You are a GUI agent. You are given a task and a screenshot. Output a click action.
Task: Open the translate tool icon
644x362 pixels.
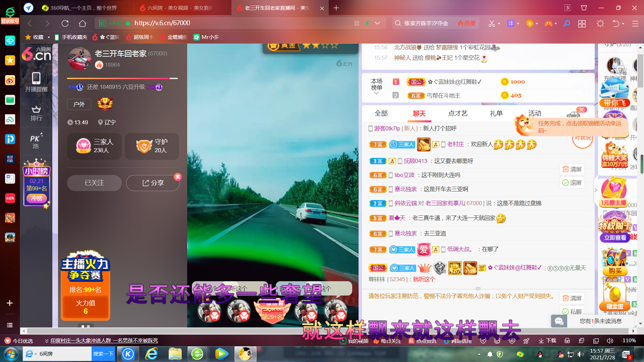[x=511, y=23]
